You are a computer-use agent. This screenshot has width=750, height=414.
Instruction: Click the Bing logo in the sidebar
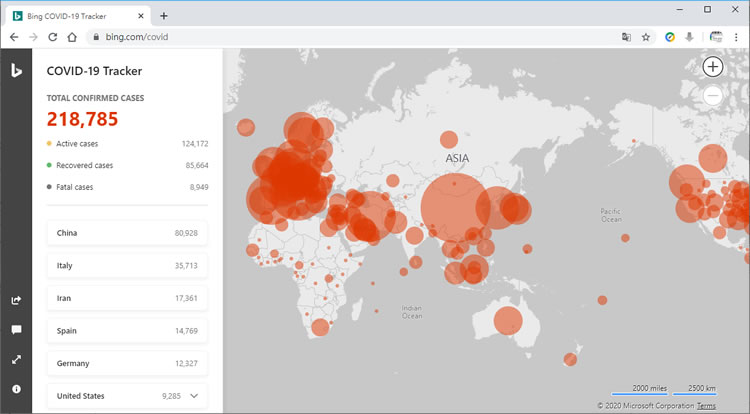pos(16,69)
